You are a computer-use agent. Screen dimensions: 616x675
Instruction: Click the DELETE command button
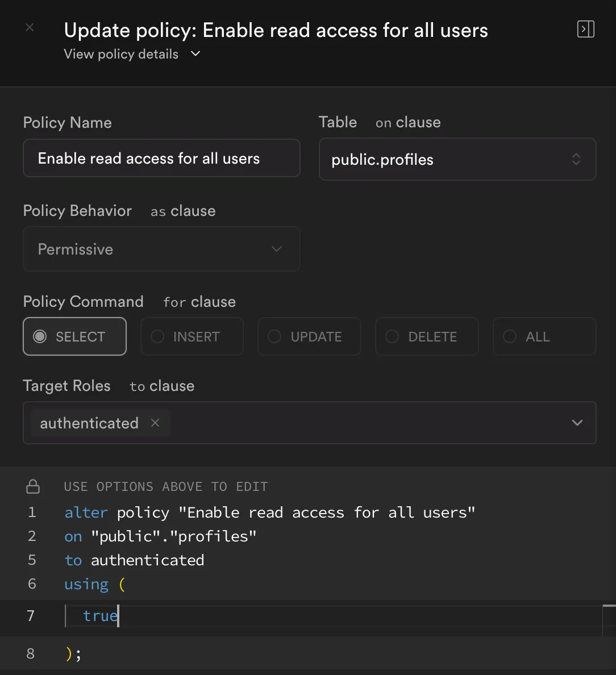coord(426,336)
